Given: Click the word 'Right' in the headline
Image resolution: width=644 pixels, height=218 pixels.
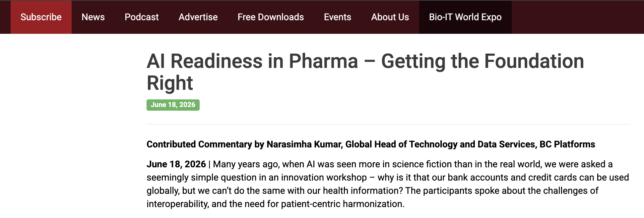Looking at the screenshot, I should pyautogui.click(x=170, y=83).
